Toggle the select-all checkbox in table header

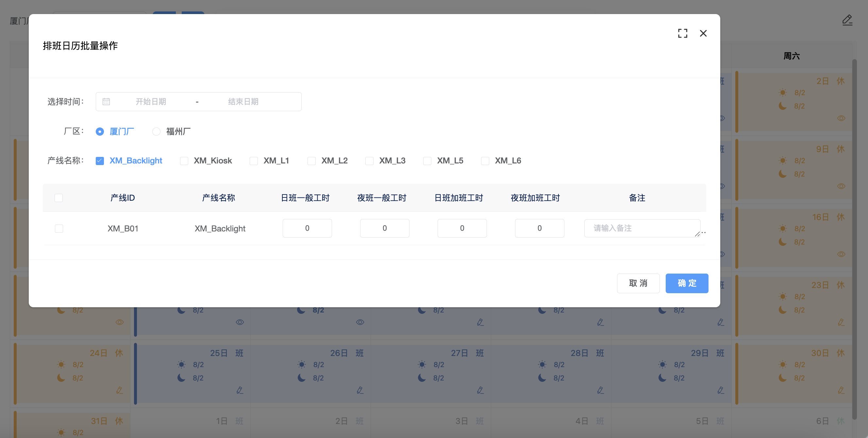[58, 198]
